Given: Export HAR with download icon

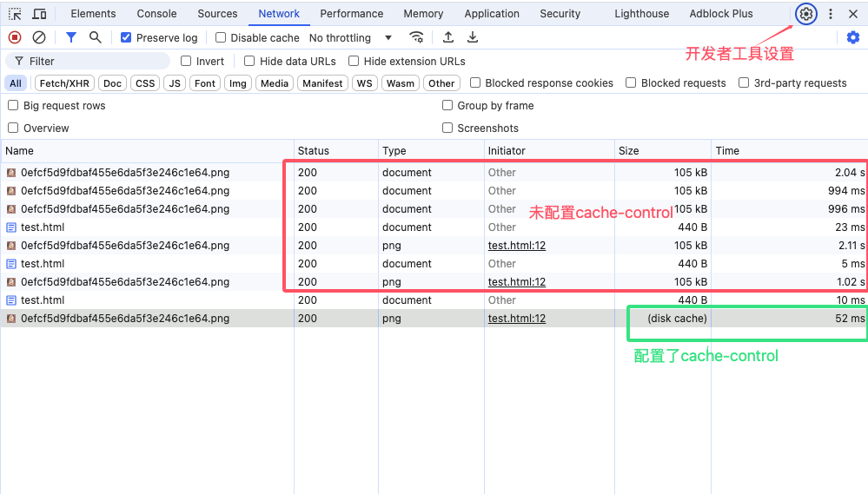Looking at the screenshot, I should (472, 37).
